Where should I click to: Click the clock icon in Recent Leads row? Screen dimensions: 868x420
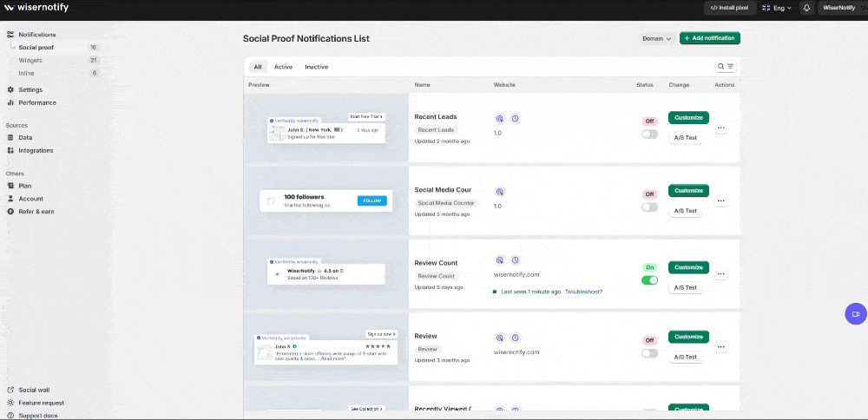tap(516, 118)
